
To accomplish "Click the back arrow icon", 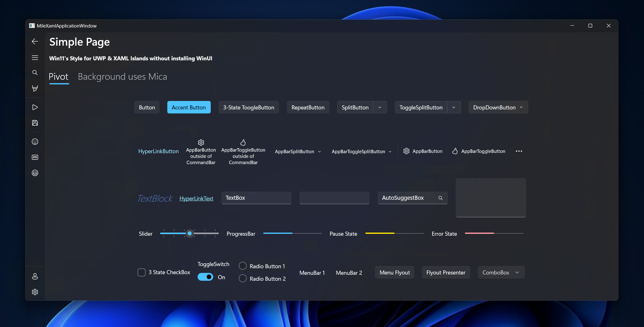I will tap(35, 41).
